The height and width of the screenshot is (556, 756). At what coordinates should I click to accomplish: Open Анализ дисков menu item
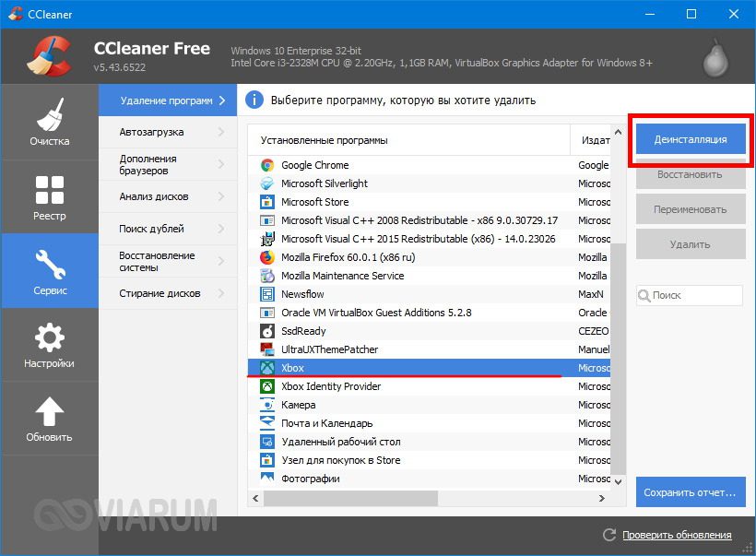pos(167,196)
